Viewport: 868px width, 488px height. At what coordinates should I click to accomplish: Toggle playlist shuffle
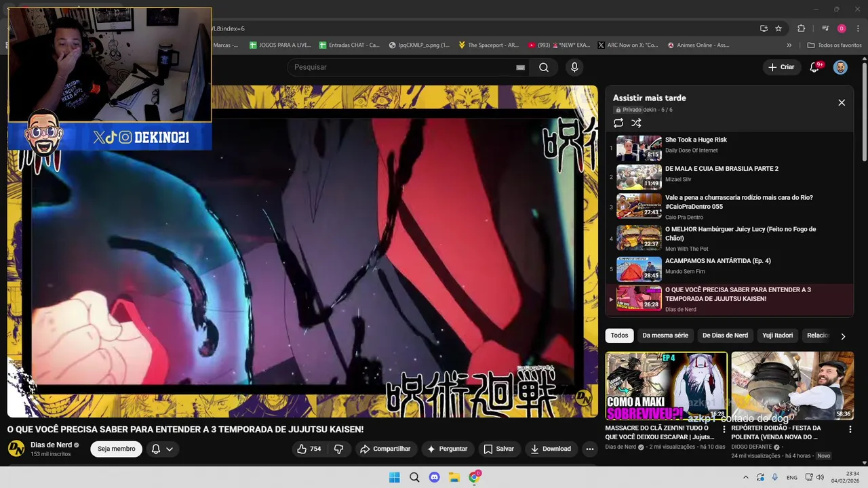[636, 123]
